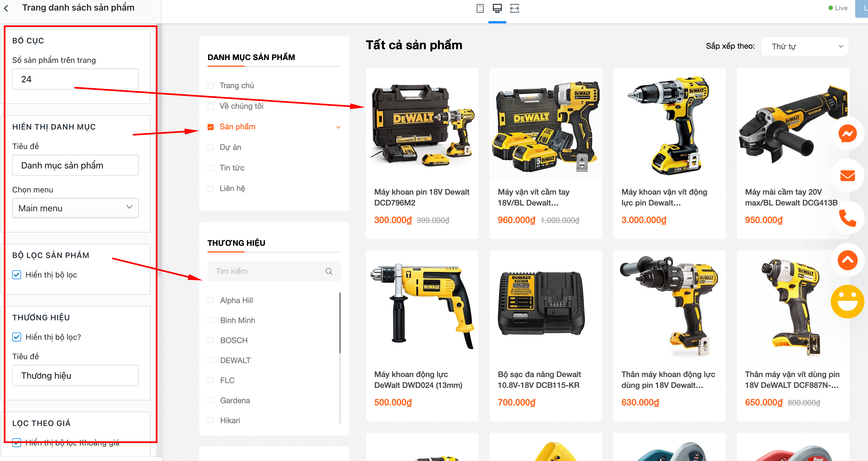Open Bộ sạc đa năng Dewalt DCB115-KR
Image resolution: width=868 pixels, height=461 pixels.
click(539, 380)
